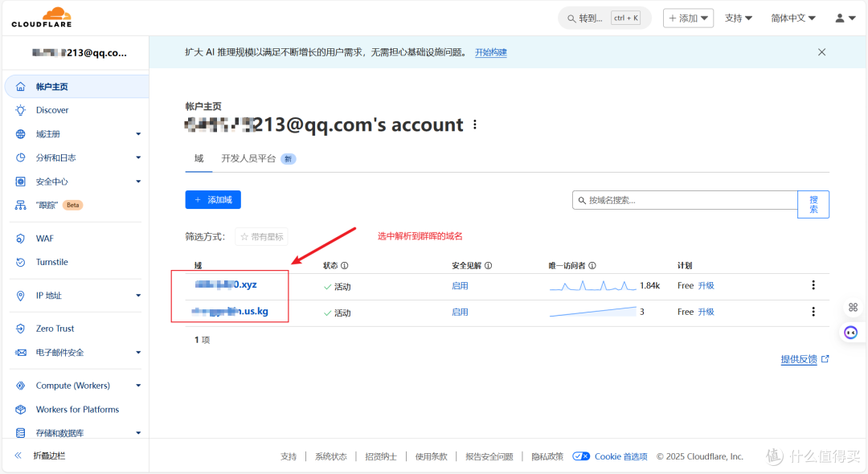Screen dimensions: 868x474
Task: Click the 隐私政策 footer link
Action: coord(547,457)
